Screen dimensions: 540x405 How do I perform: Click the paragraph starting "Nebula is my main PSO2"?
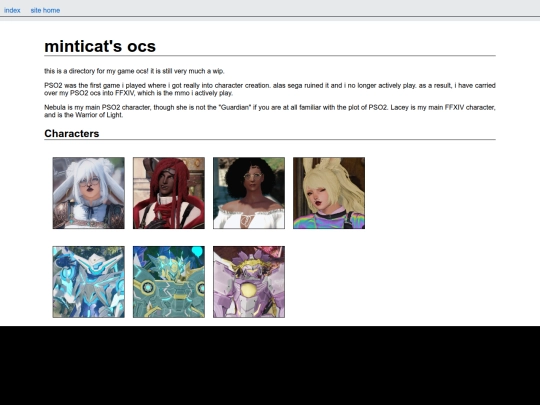(270, 111)
